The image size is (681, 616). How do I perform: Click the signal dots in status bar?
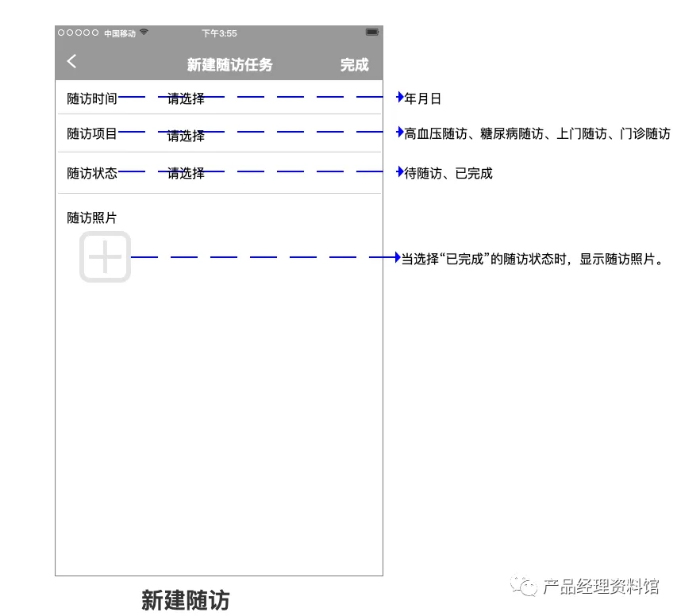pyautogui.click(x=78, y=33)
